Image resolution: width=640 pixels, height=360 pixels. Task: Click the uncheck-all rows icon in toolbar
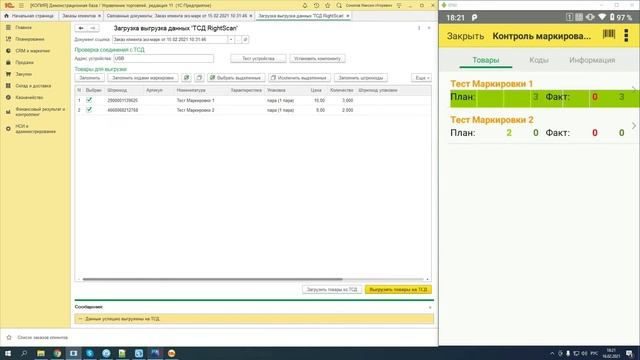199,78
